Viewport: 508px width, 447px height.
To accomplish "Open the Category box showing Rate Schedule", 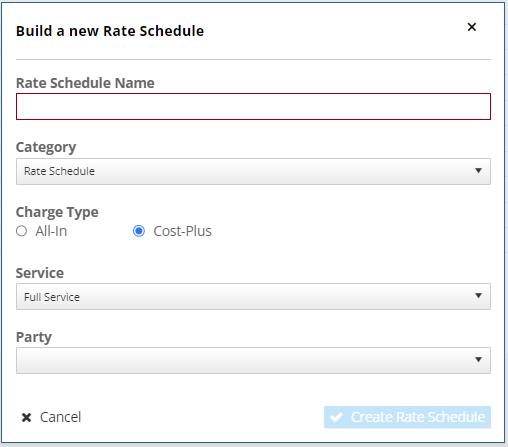I will click(253, 171).
